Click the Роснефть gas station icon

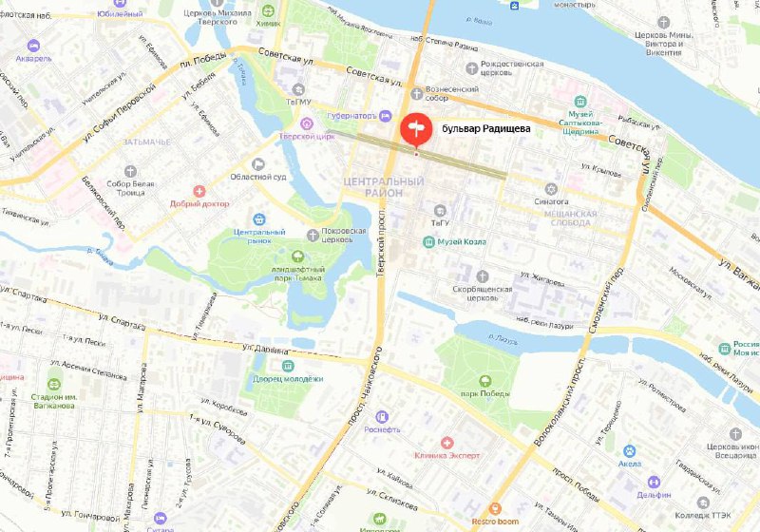click(382, 417)
